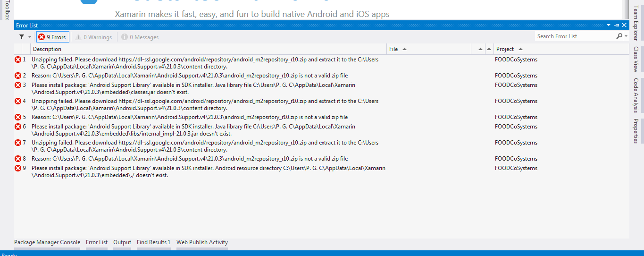Select error 3 'classes.jar doesn't exist' description

point(193,88)
